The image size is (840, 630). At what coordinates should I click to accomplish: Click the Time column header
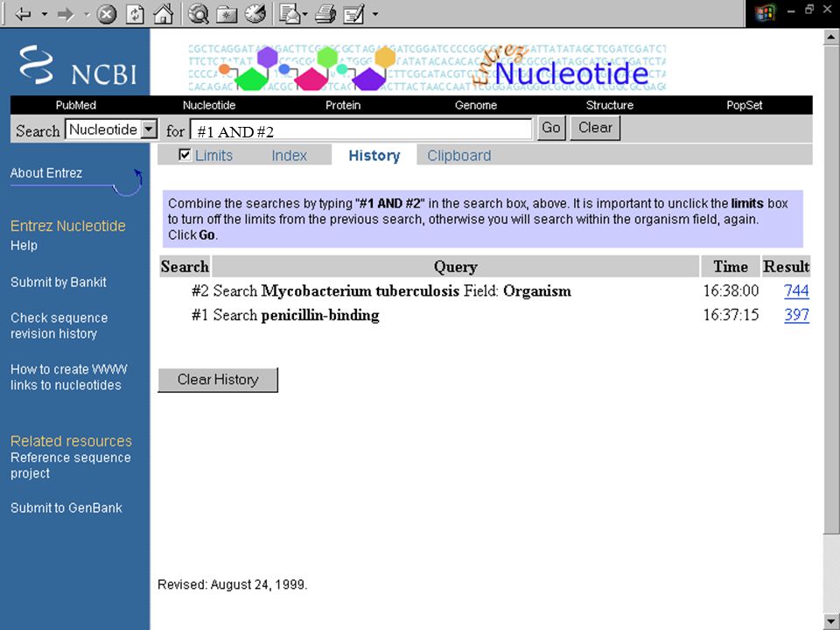[x=731, y=266]
